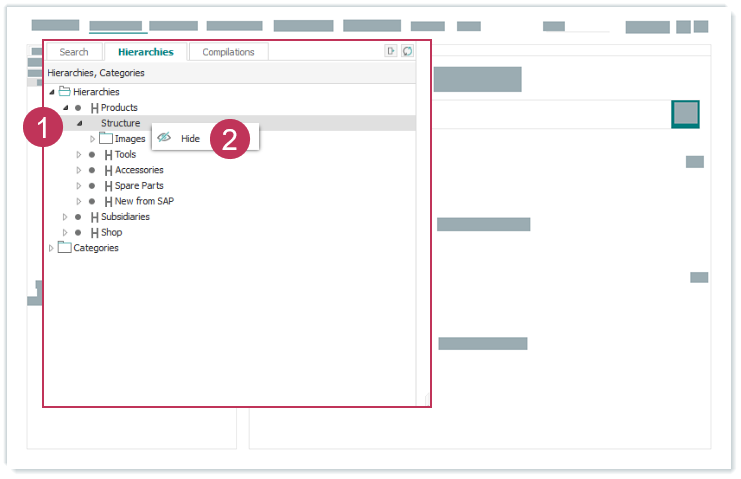Open the Compilations tab
The width and height of the screenshot is (741, 479).
(x=228, y=52)
